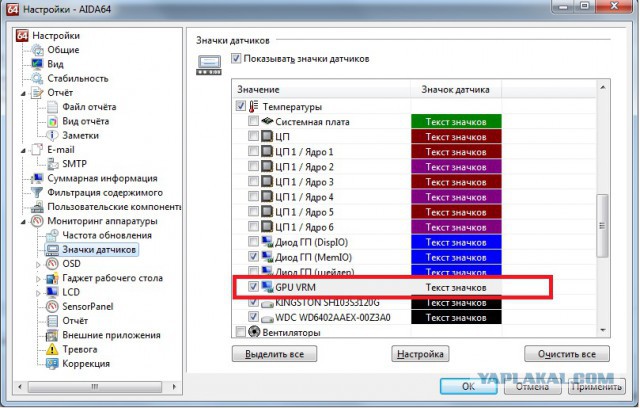Expand the OSD tree node

38,264
